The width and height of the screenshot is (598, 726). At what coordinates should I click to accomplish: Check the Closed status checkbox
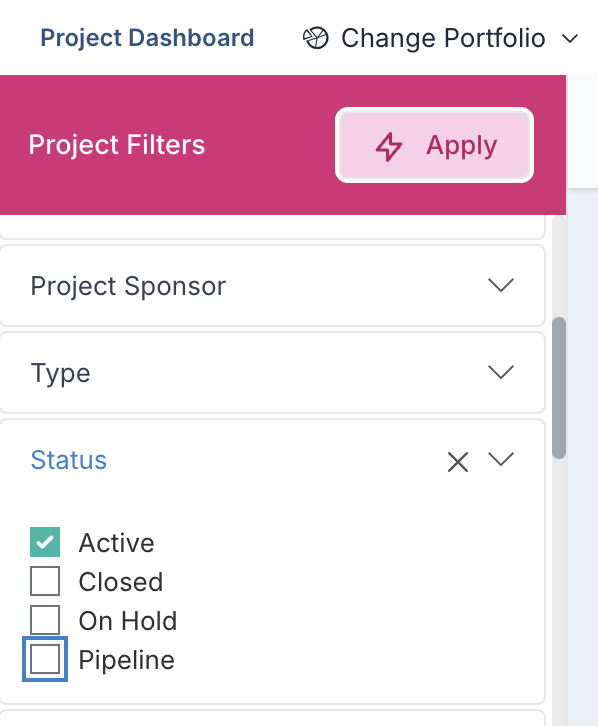(x=45, y=581)
